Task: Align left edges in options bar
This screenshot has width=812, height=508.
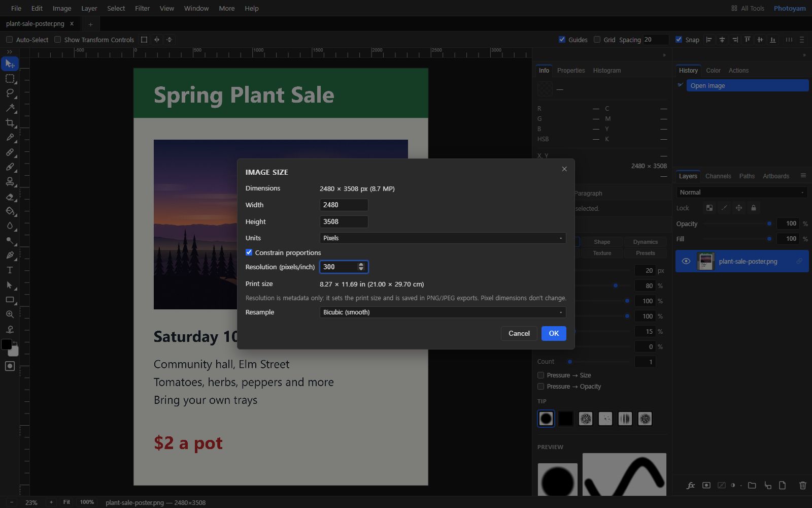Action: (x=709, y=40)
